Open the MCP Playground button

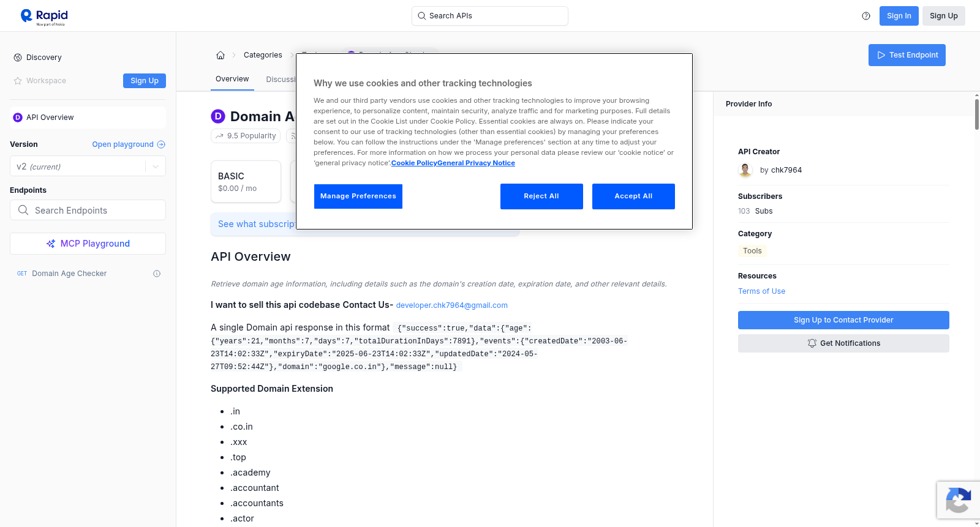(x=88, y=244)
